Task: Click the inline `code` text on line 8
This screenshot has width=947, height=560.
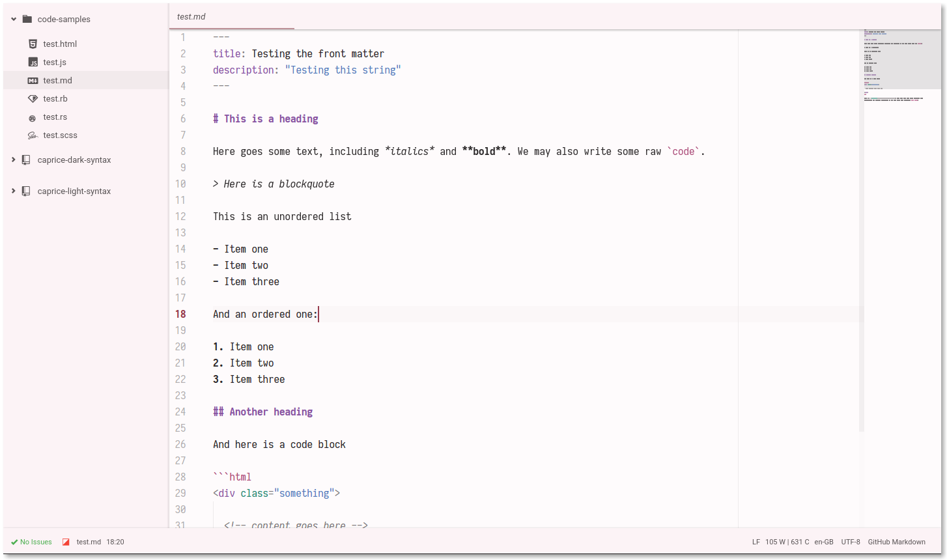Action: tap(683, 151)
